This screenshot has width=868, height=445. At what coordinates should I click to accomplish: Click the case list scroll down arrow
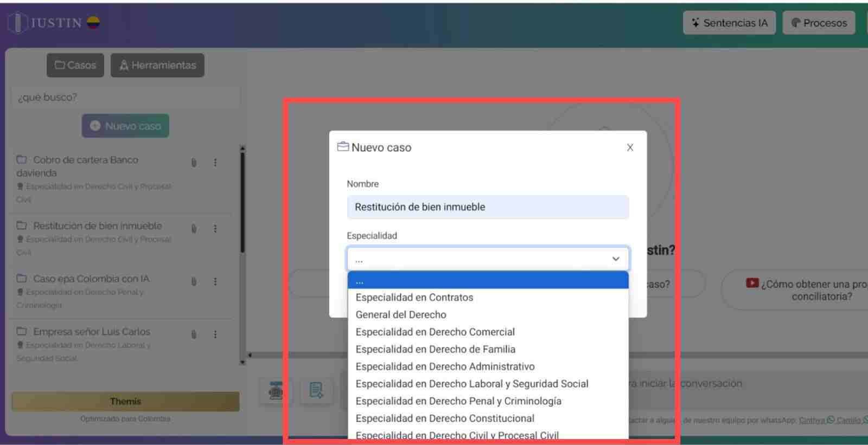click(242, 362)
